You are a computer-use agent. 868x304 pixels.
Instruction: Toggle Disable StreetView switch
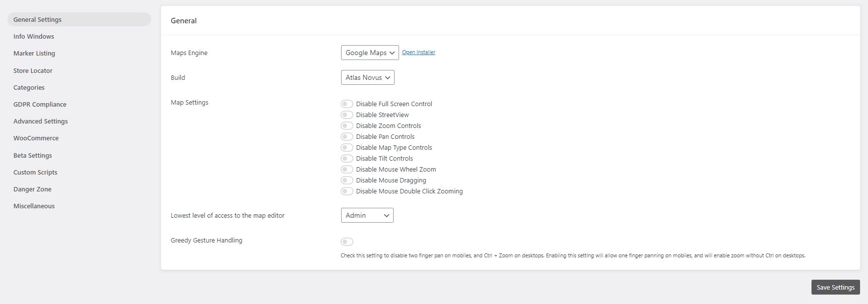[x=347, y=115]
